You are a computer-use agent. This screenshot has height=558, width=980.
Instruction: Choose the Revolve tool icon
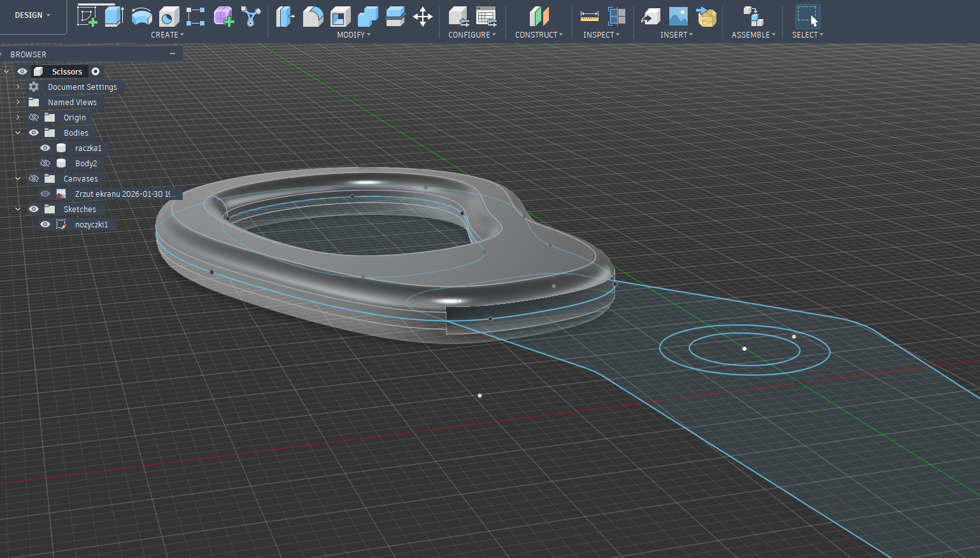point(141,16)
